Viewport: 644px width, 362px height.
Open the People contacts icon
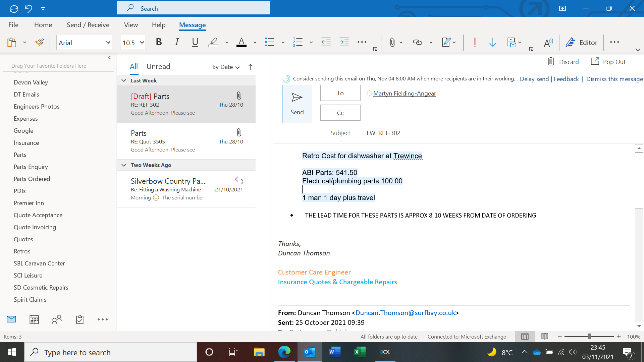click(x=57, y=319)
